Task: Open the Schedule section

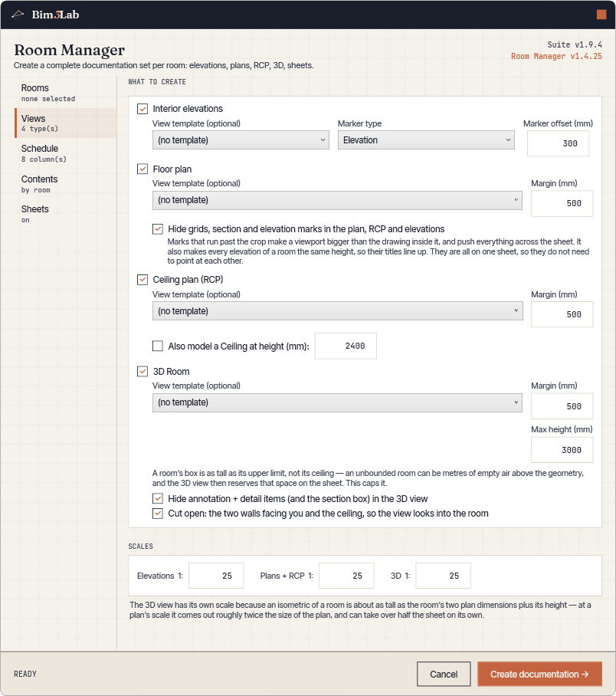Action: [x=66, y=153]
